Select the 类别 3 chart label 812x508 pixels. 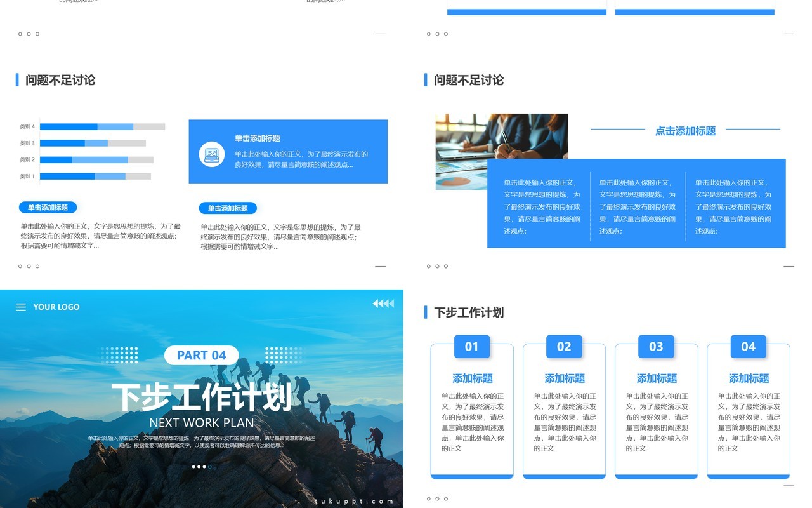27,143
